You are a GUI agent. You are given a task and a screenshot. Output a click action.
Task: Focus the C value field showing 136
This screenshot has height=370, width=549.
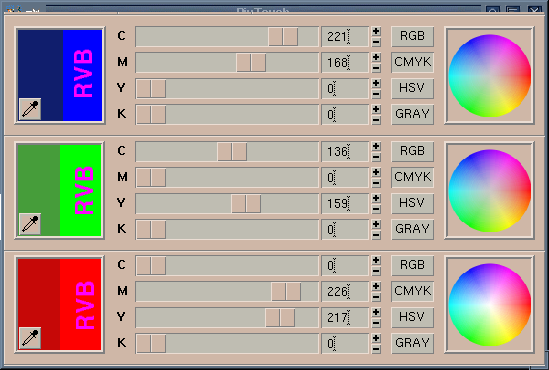click(345, 152)
